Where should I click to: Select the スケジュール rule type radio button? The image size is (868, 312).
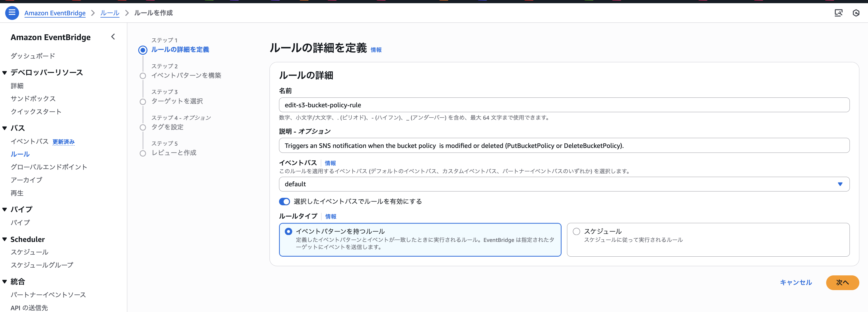pos(577,232)
